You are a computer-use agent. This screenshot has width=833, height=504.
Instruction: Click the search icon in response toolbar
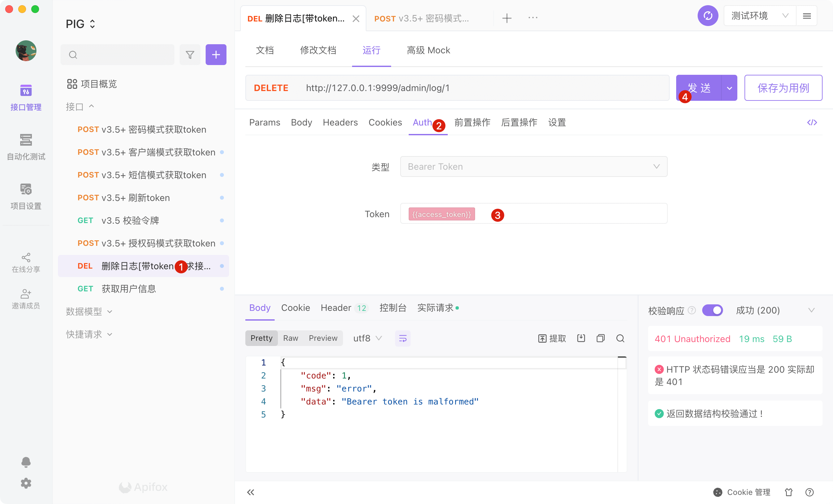(x=620, y=338)
